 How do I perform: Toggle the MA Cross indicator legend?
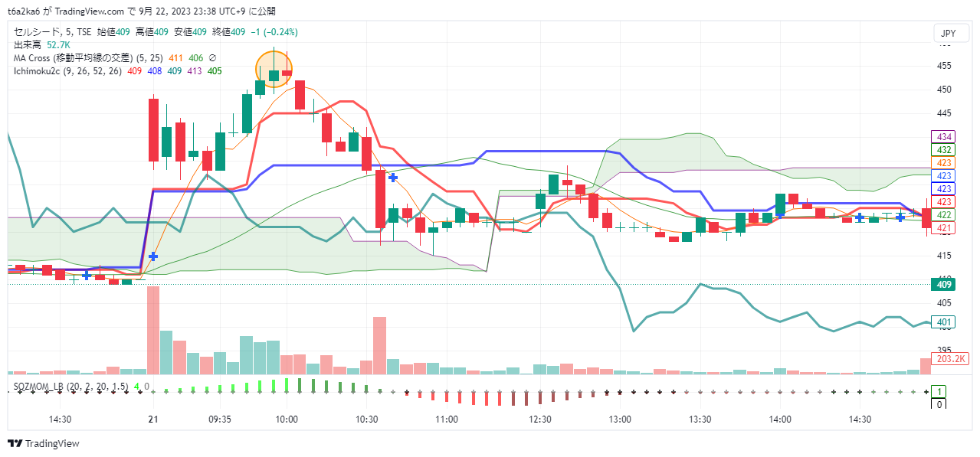coord(73,58)
